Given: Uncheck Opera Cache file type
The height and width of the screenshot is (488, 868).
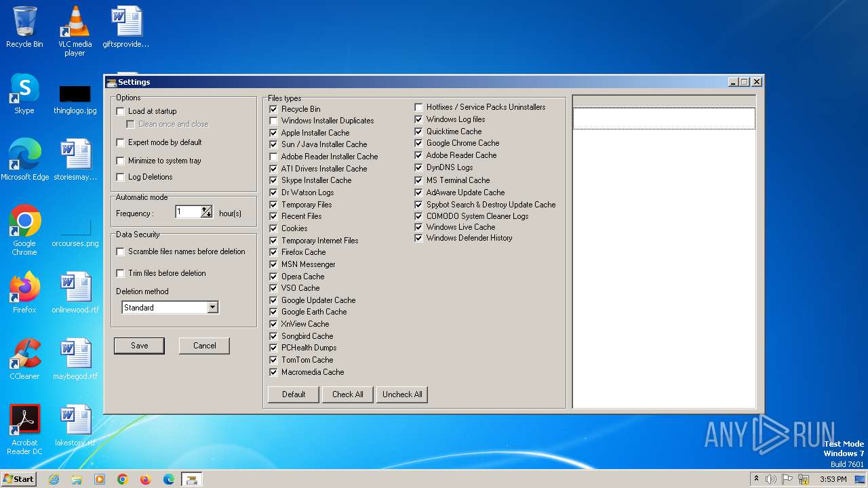Looking at the screenshot, I should [x=273, y=277].
